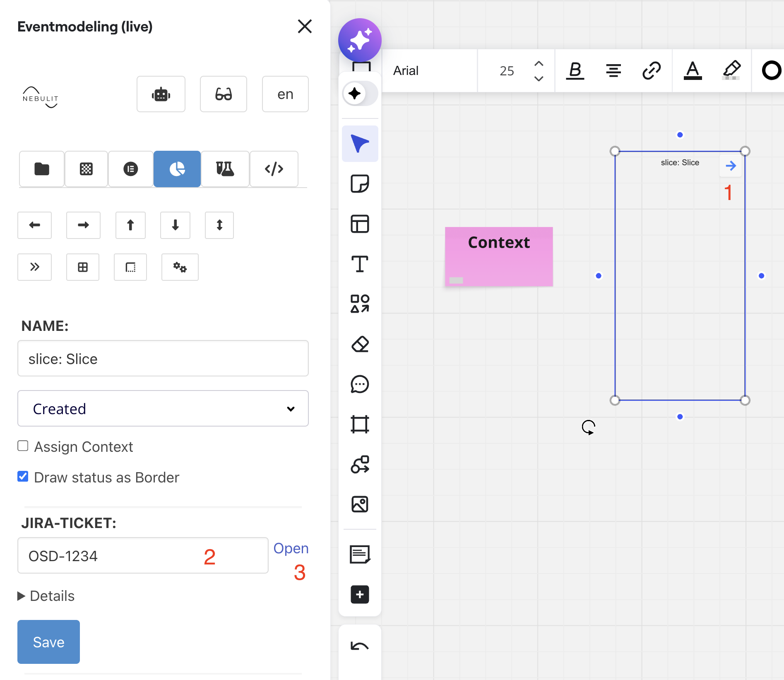This screenshot has height=680, width=784.
Task: Select the eraser tool
Action: [x=360, y=344]
